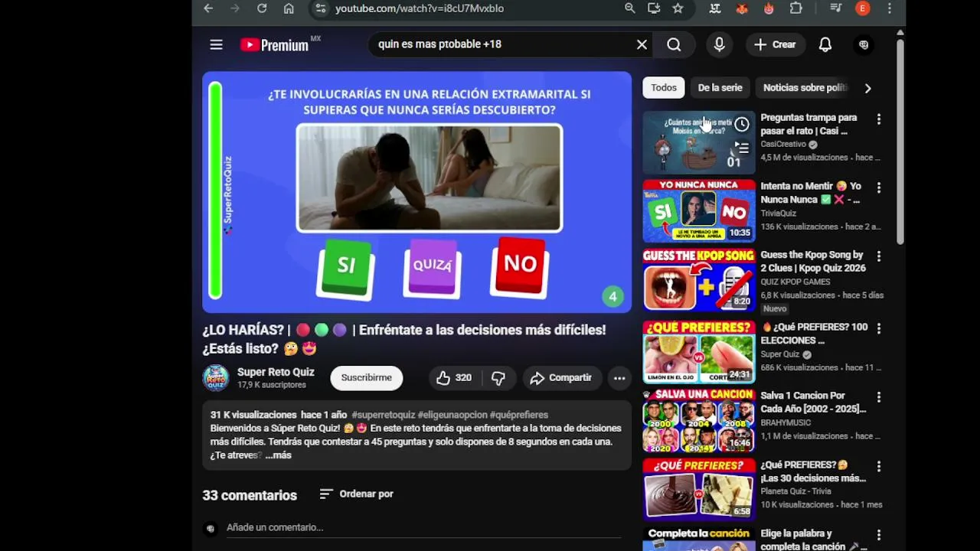Screen dimensions: 980x551
Task: Select the Todos filter chip
Action: click(664, 87)
